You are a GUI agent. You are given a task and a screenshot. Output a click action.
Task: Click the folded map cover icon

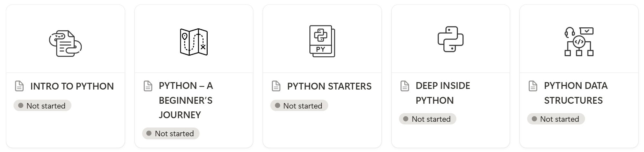point(194,42)
